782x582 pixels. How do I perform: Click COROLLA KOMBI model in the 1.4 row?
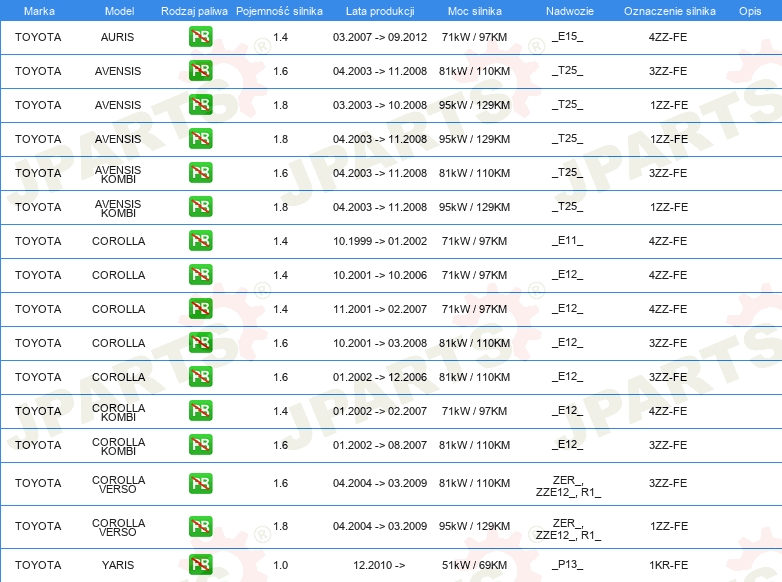click(x=118, y=412)
